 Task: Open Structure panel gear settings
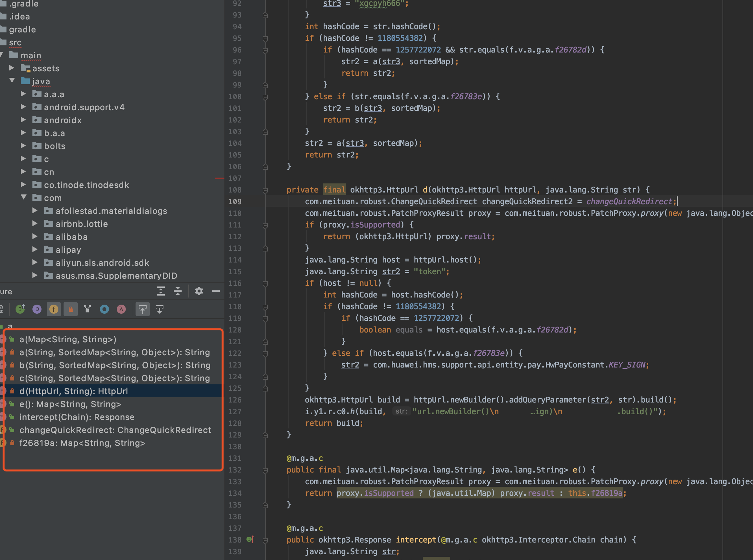(x=199, y=291)
